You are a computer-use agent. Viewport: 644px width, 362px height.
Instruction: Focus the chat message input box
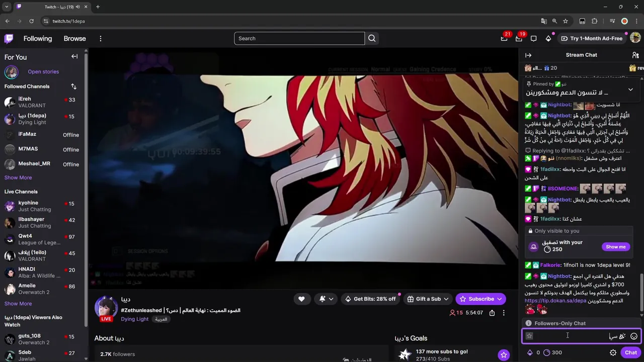tap(581, 336)
